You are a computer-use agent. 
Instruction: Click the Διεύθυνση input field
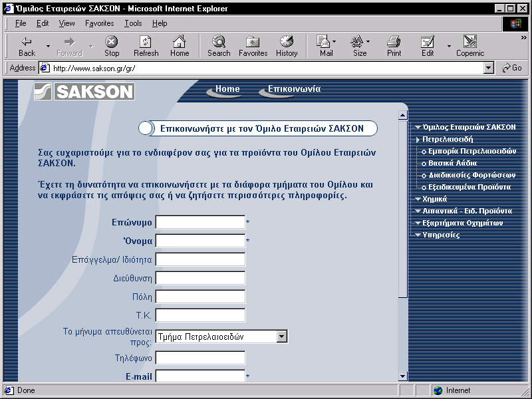(x=200, y=278)
